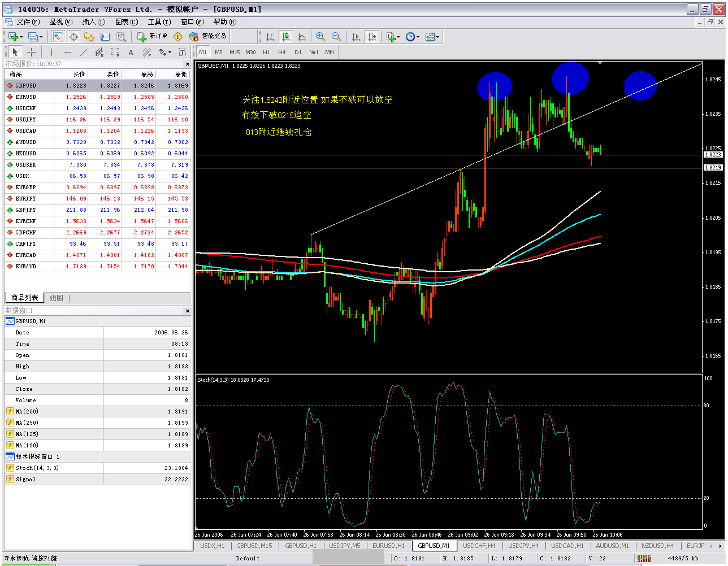Image resolution: width=728 pixels, height=566 pixels.
Task: Switch to D1 timeframe
Action: pos(298,52)
